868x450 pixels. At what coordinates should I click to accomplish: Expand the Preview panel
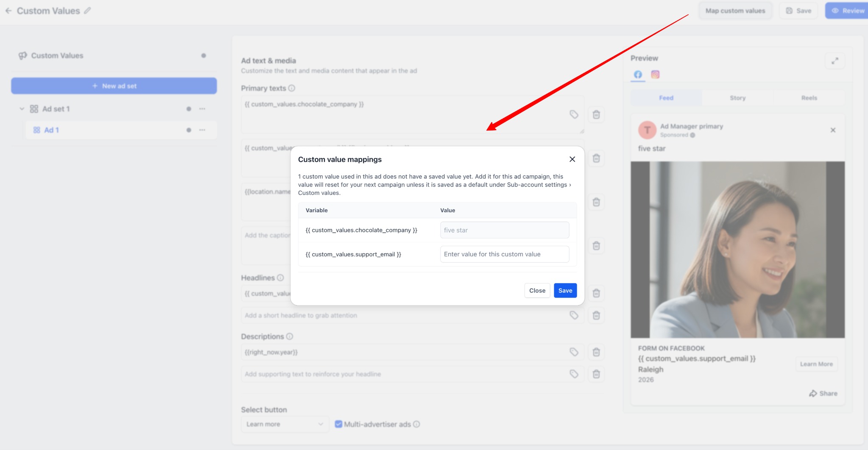click(x=835, y=61)
